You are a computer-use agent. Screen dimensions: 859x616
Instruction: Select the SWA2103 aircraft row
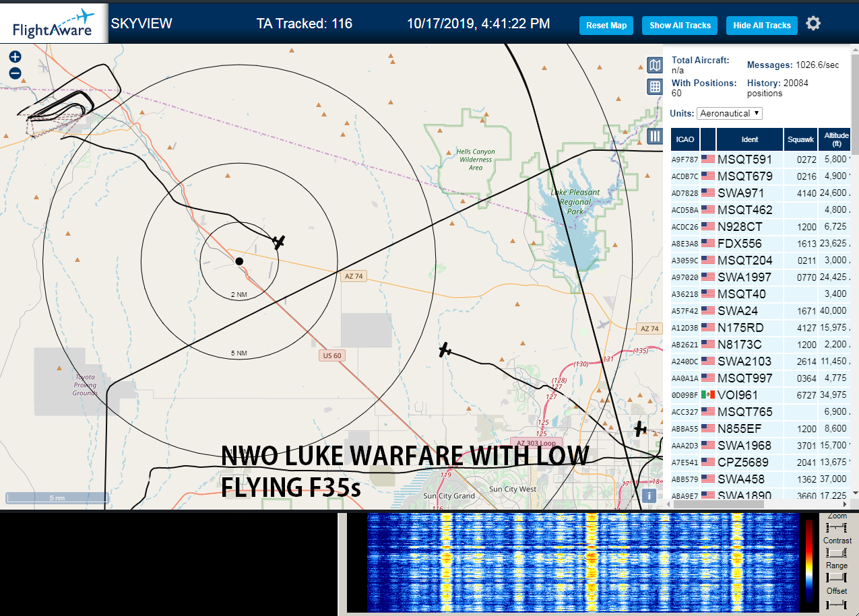pyautogui.click(x=761, y=362)
